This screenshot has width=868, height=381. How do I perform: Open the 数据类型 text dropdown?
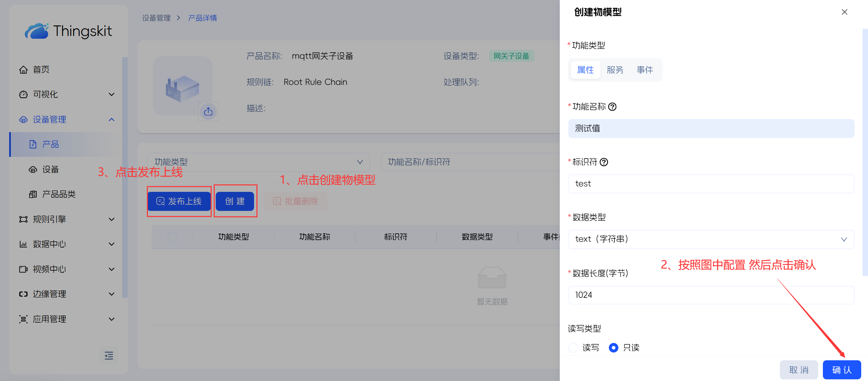click(711, 239)
